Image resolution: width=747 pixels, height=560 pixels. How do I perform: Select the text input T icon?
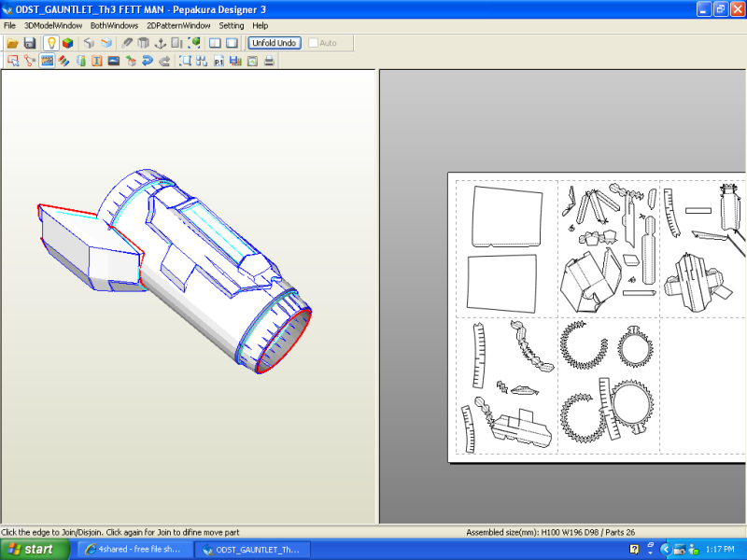tap(97, 61)
